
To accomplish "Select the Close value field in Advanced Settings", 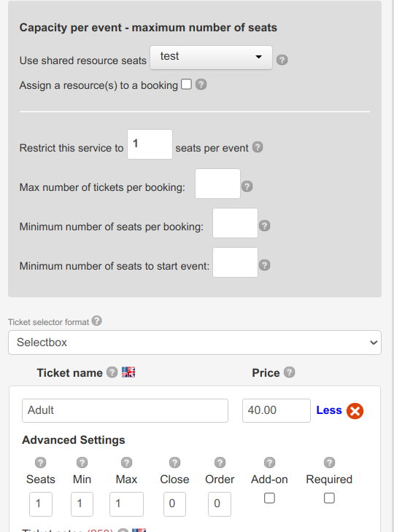I will (x=174, y=504).
